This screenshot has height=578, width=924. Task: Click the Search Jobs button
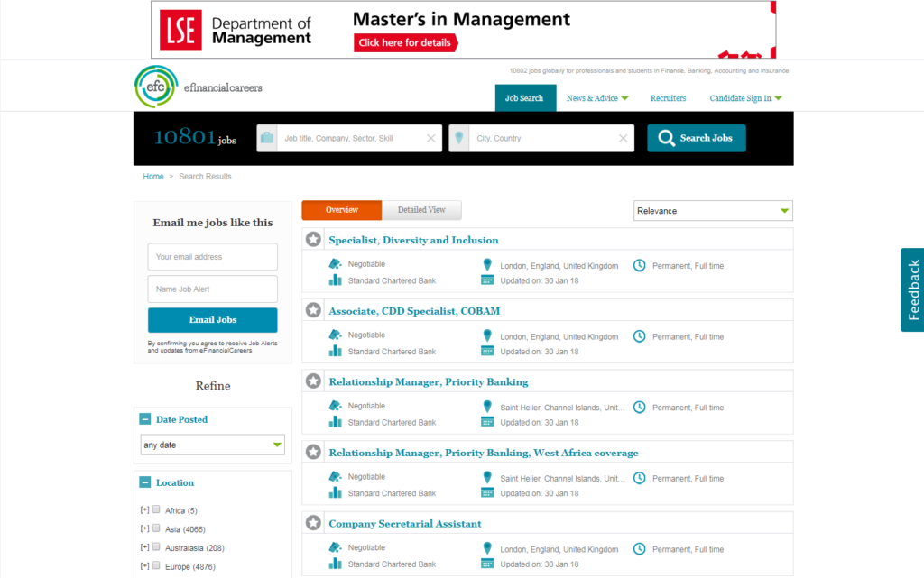[697, 138]
